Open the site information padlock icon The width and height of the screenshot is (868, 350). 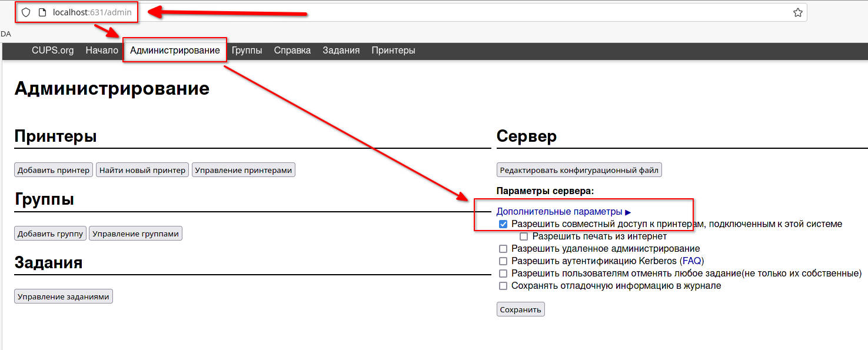point(42,12)
